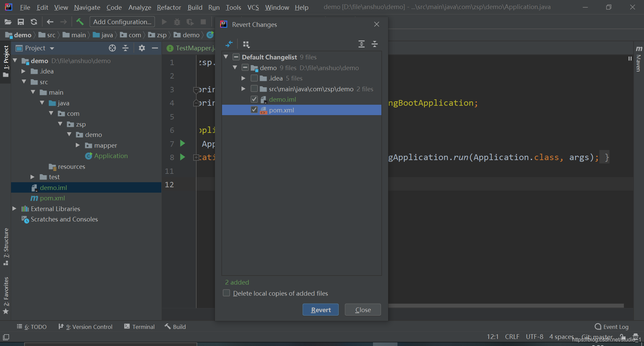Collapse the demo node in Revert dialog
The image size is (644, 346).
[235, 67]
